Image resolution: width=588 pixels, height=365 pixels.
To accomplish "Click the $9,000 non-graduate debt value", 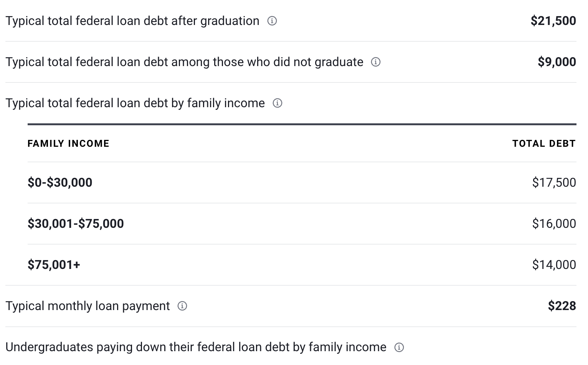I will point(557,62).
